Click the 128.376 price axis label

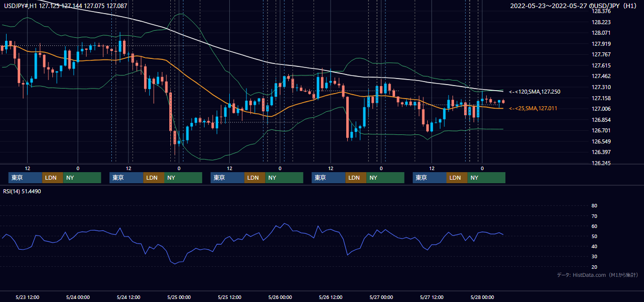[601, 11]
